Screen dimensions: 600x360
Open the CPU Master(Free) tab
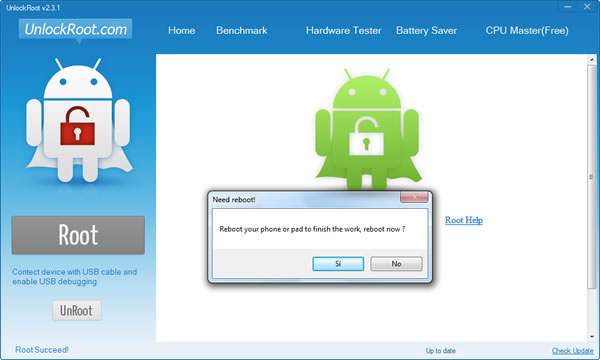[527, 30]
